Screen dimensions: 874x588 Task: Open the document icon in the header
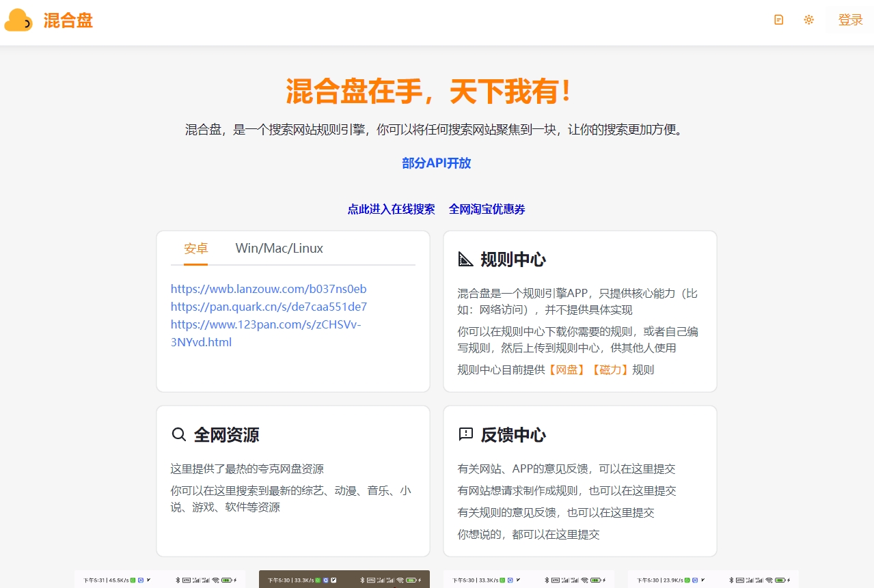[x=778, y=20]
